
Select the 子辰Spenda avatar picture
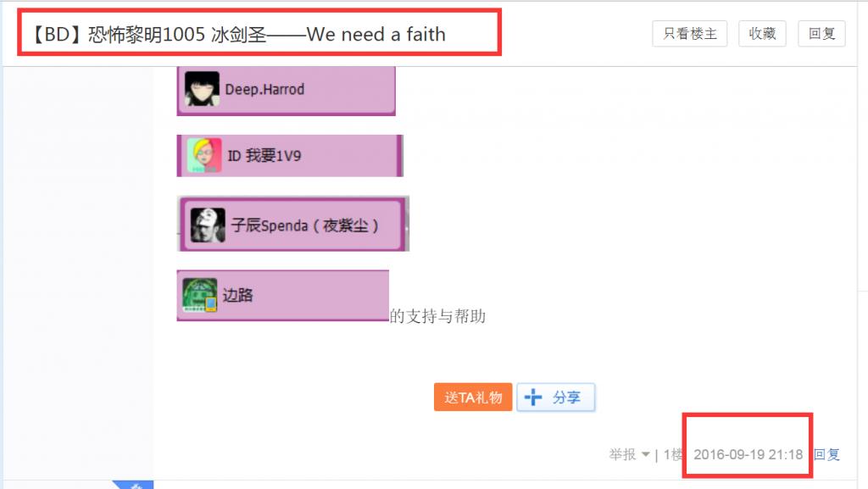point(208,225)
